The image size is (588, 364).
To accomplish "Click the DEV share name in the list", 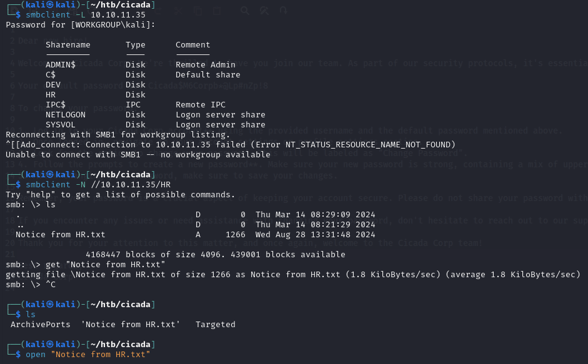I will click(53, 85).
